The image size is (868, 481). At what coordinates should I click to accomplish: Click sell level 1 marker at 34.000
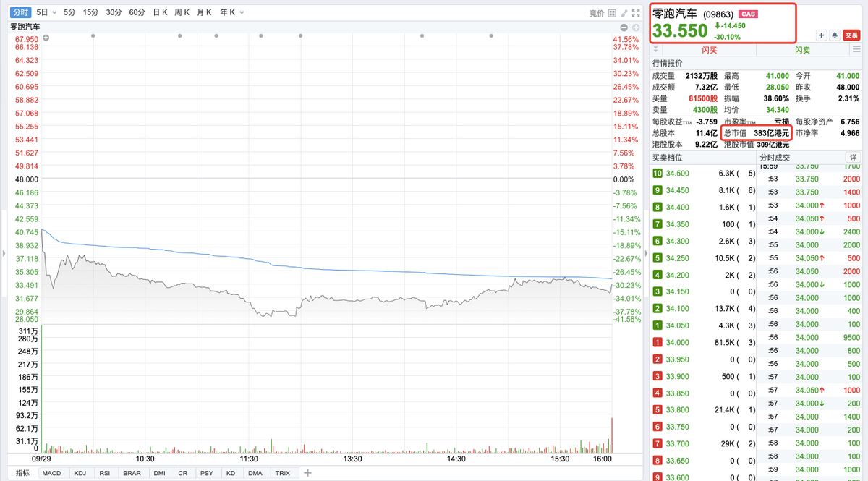point(658,342)
